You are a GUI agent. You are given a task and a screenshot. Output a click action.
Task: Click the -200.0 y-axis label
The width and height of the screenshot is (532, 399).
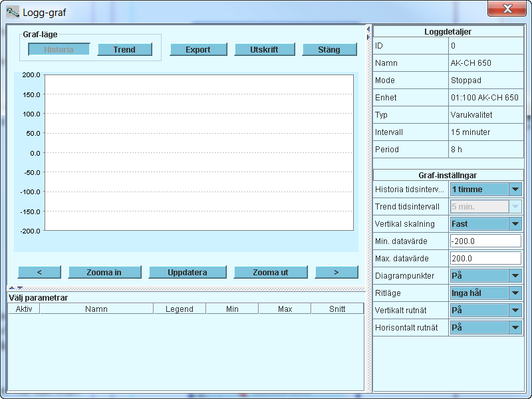point(30,231)
